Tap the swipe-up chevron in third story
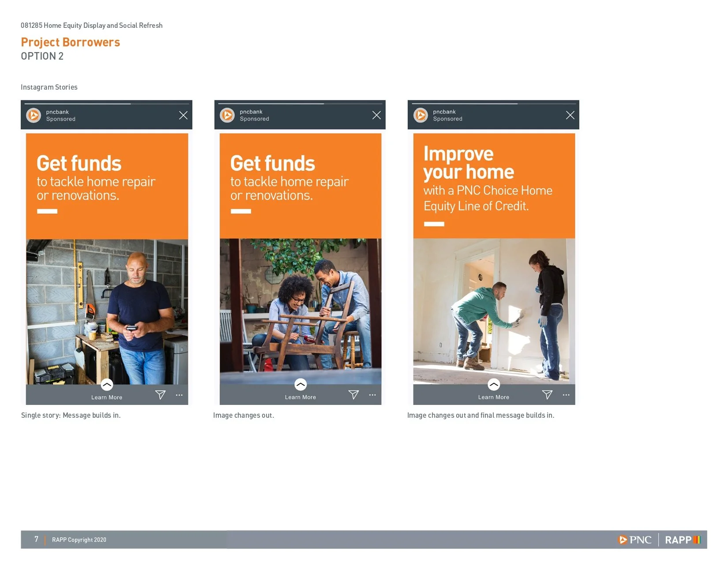728x563 pixels. [x=494, y=385]
